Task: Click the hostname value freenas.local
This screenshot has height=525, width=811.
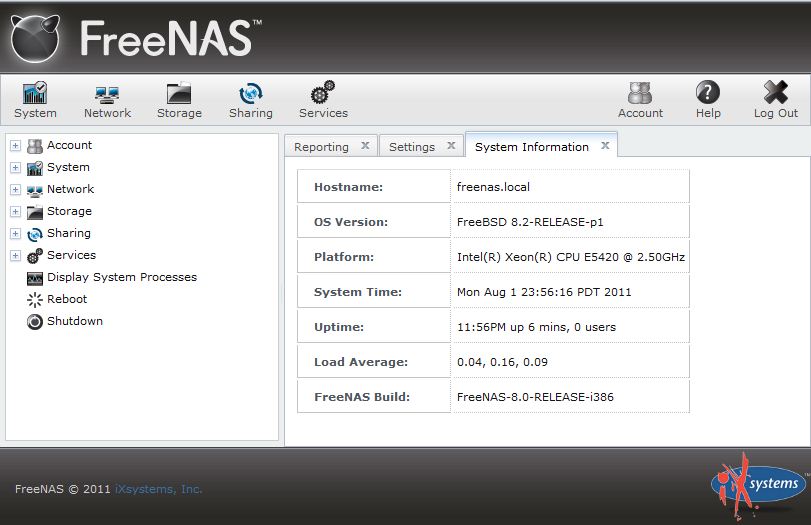Action: [493, 187]
